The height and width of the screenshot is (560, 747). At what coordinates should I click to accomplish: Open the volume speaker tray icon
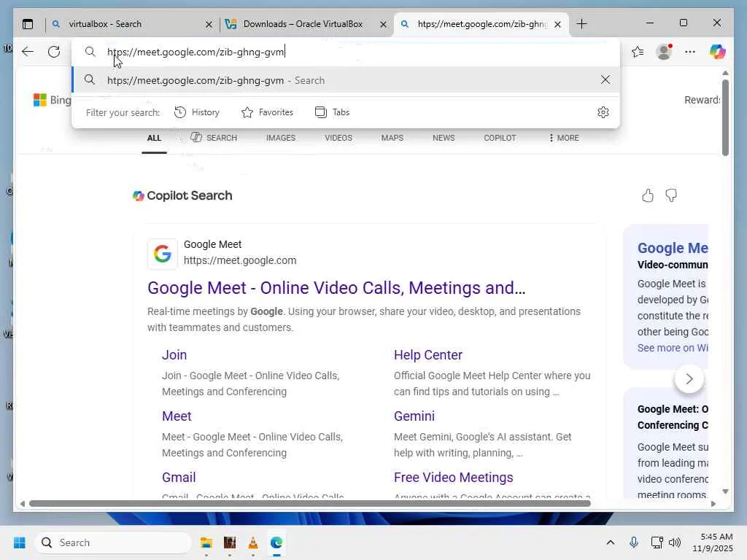click(675, 542)
